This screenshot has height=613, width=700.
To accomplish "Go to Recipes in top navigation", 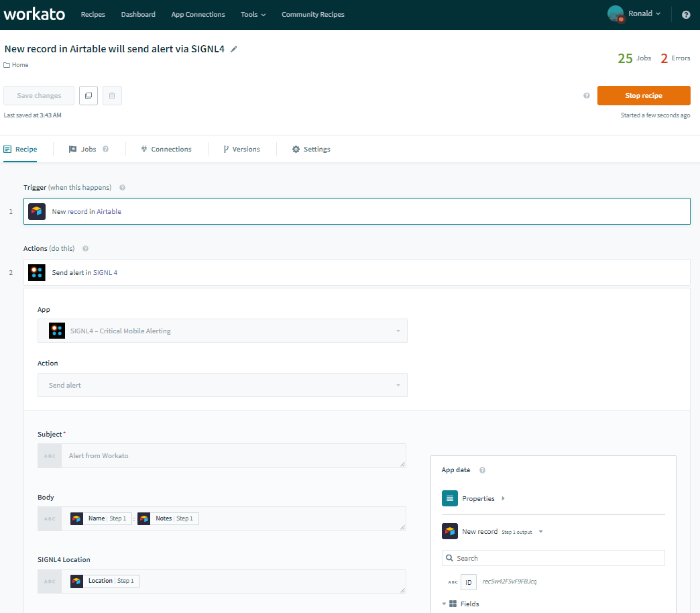I will pyautogui.click(x=93, y=14).
